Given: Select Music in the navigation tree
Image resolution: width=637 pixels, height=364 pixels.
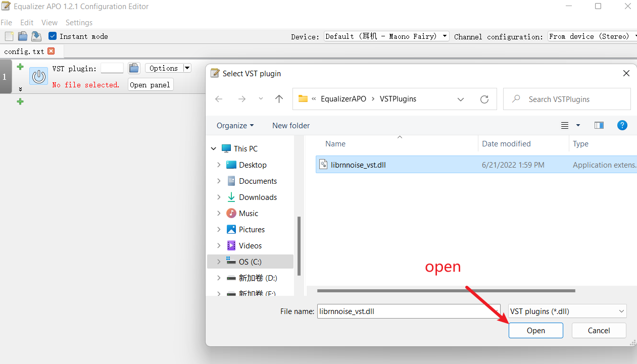Looking at the screenshot, I should click(x=249, y=214).
